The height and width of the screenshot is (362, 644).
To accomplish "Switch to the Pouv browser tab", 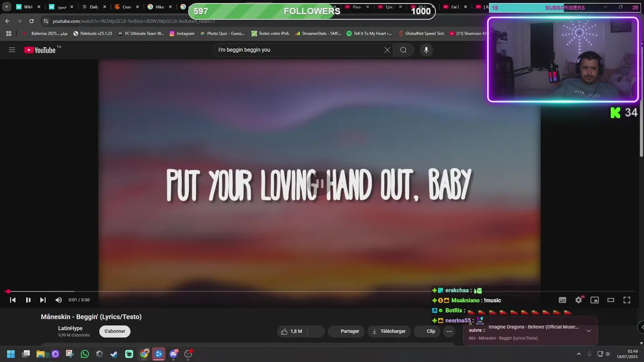I will (356, 7).
